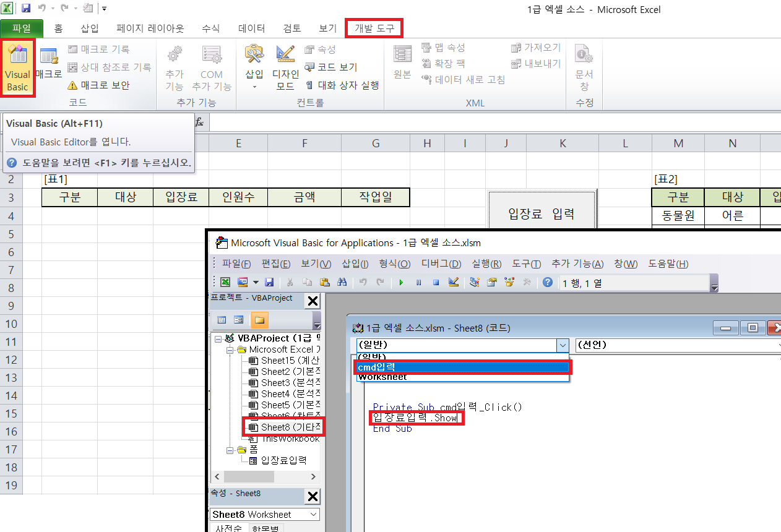
Task: Click Copy icon in VBA toolbar
Action: 308,282
